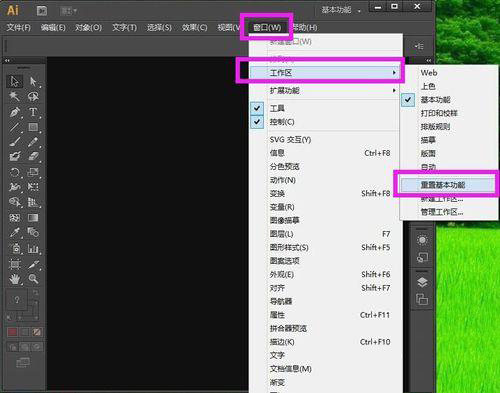Open the 对象(O) menu
Viewport: 500px width, 393px height.
(88, 27)
